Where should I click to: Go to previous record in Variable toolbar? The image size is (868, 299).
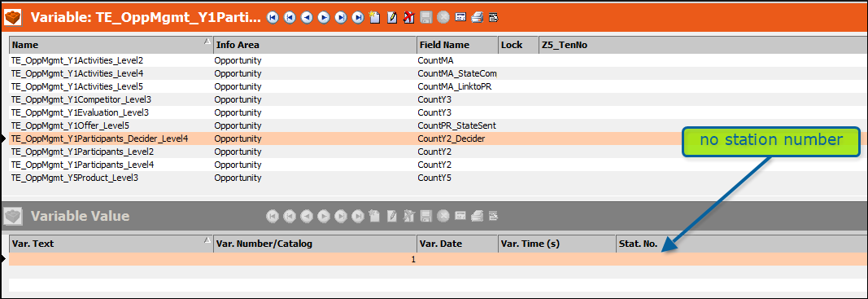(306, 18)
